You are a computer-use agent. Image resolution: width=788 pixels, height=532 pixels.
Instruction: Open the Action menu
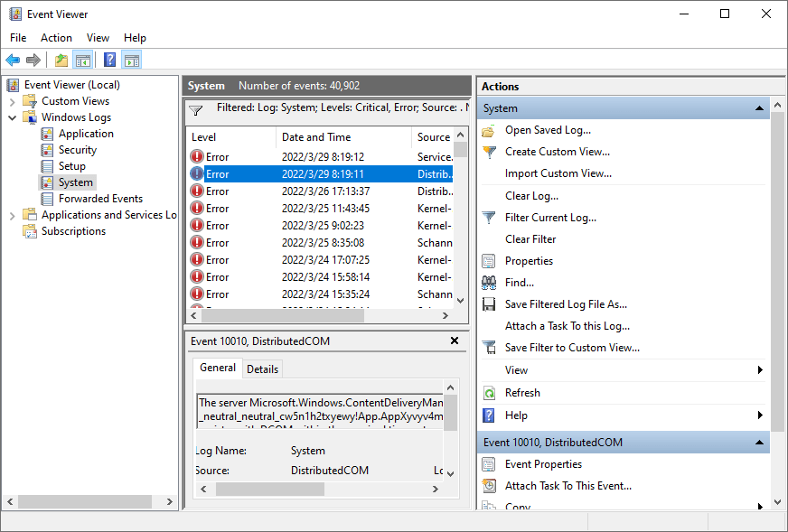point(56,38)
